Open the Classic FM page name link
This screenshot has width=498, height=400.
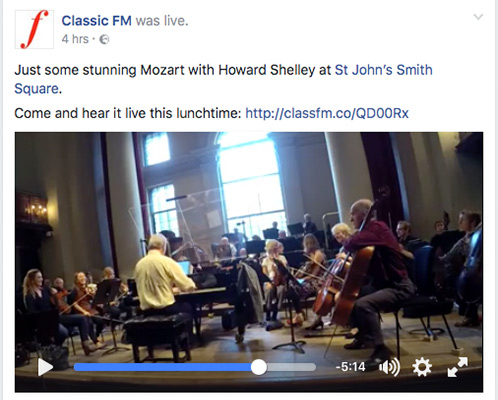pyautogui.click(x=97, y=21)
